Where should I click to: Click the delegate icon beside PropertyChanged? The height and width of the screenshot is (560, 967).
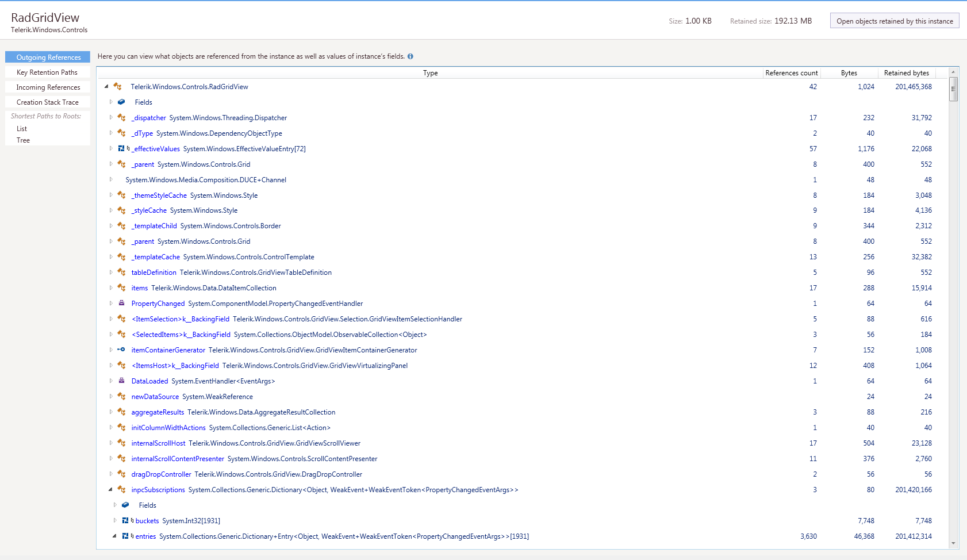121,304
